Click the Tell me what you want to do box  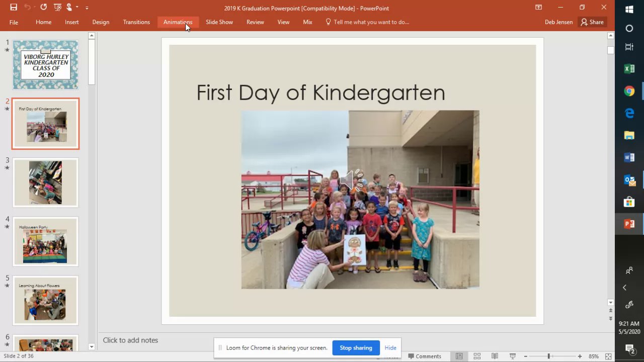tap(368, 22)
